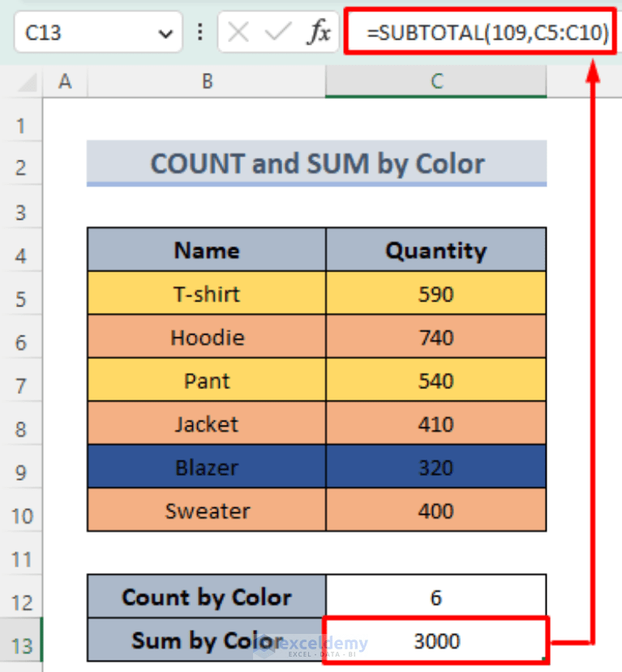622x672 pixels.
Task: Click the title 'COUNT and SUM by Color'
Action: point(317,163)
